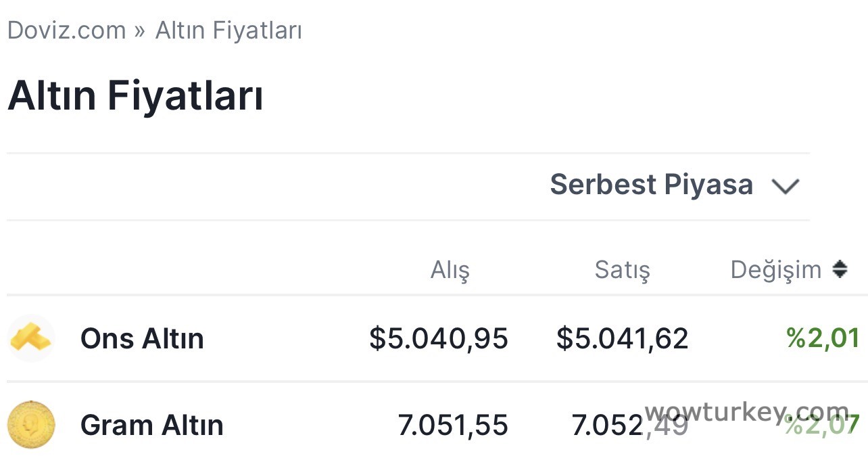Toggle the sort arrows next to Değişim
This screenshot has width=868, height=458.
(x=840, y=270)
